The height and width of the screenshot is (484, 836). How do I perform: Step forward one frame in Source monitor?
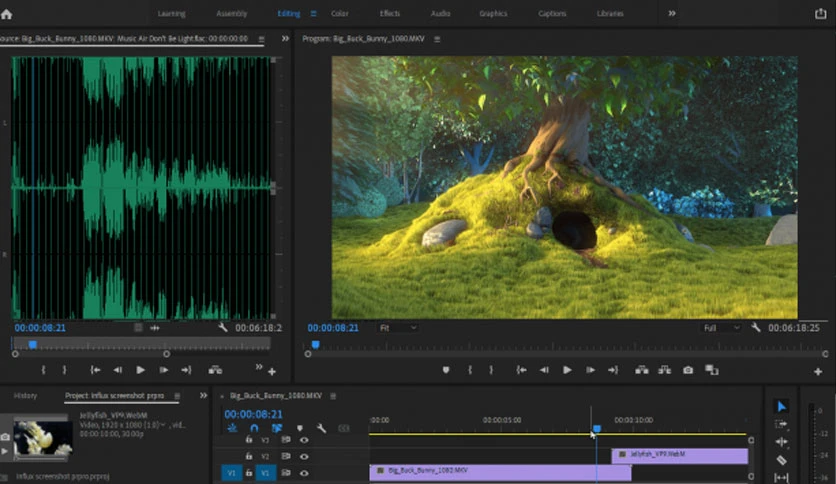point(164,370)
